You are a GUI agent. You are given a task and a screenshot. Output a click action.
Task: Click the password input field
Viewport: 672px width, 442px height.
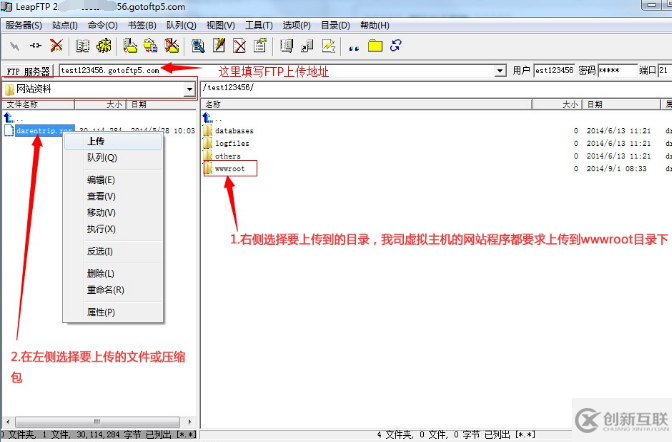click(x=615, y=71)
